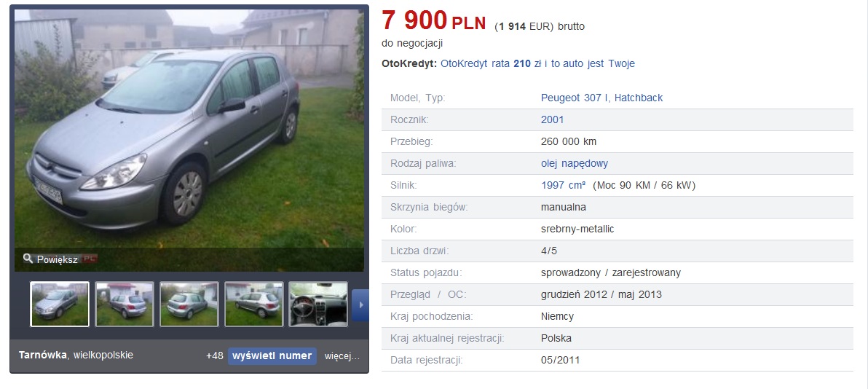Click the Tarnówka location text

coord(43,355)
